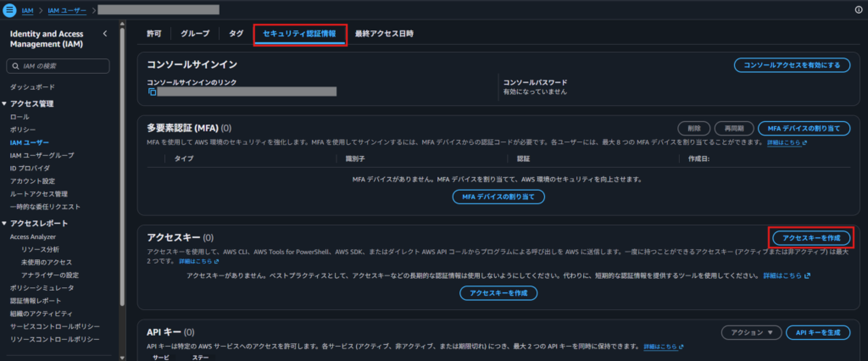Click top-right MFA デバイスの割り当て button
The image size is (868, 361).
804,129
